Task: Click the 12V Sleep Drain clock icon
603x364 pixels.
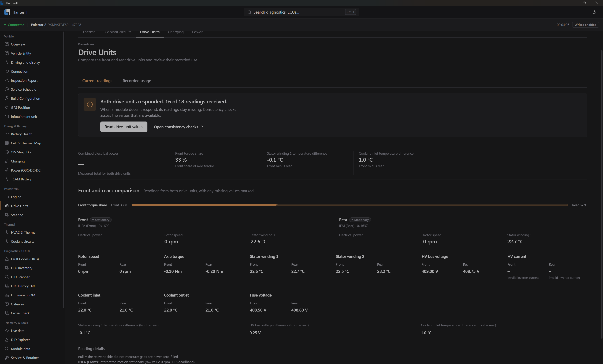Action: click(7, 152)
